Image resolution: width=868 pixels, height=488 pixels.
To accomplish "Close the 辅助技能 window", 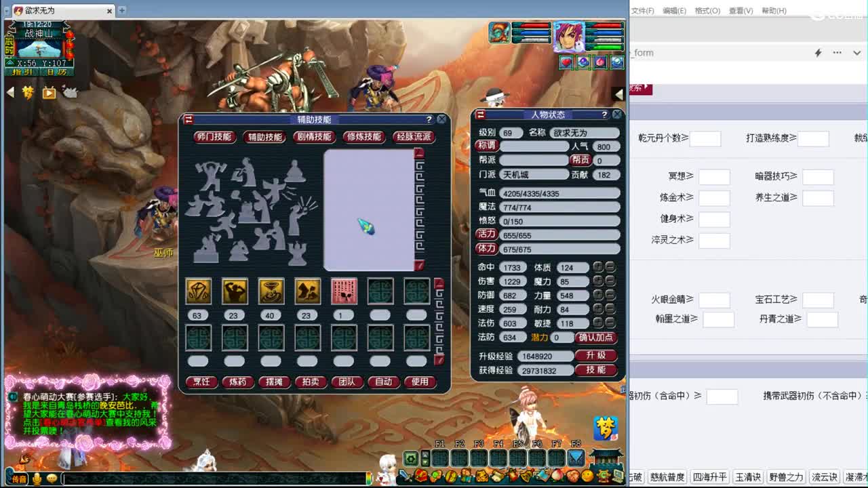I will 441,119.
